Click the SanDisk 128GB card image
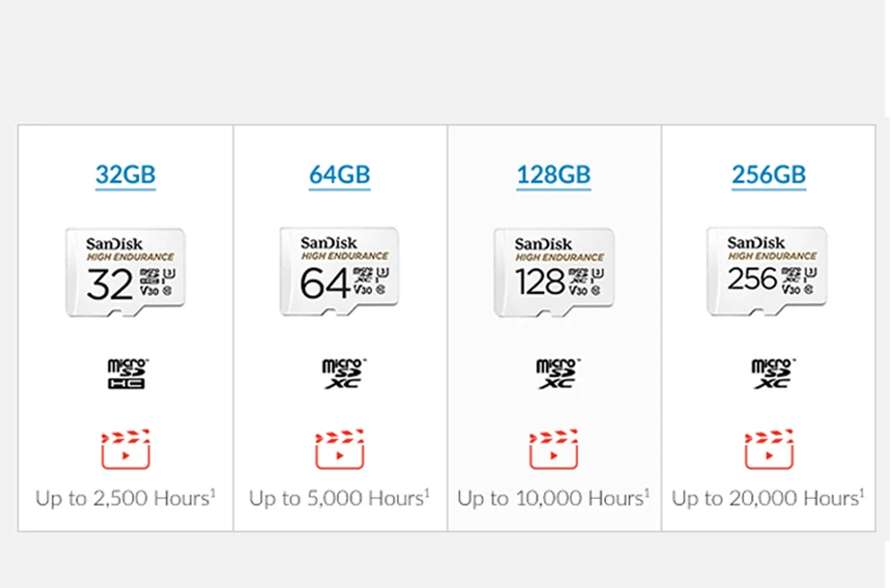Image resolution: width=891 pixels, height=588 pixels. [553, 272]
